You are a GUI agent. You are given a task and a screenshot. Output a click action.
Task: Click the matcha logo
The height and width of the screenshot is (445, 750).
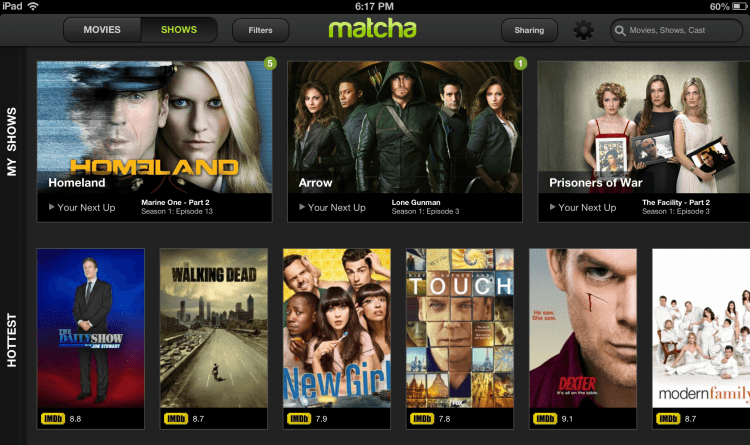tap(372, 29)
